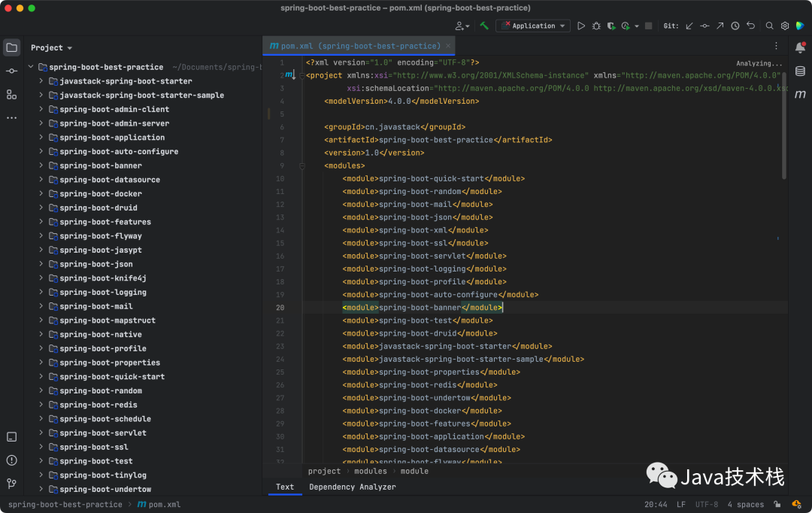
Task: Build the project with hammer icon
Action: click(484, 26)
